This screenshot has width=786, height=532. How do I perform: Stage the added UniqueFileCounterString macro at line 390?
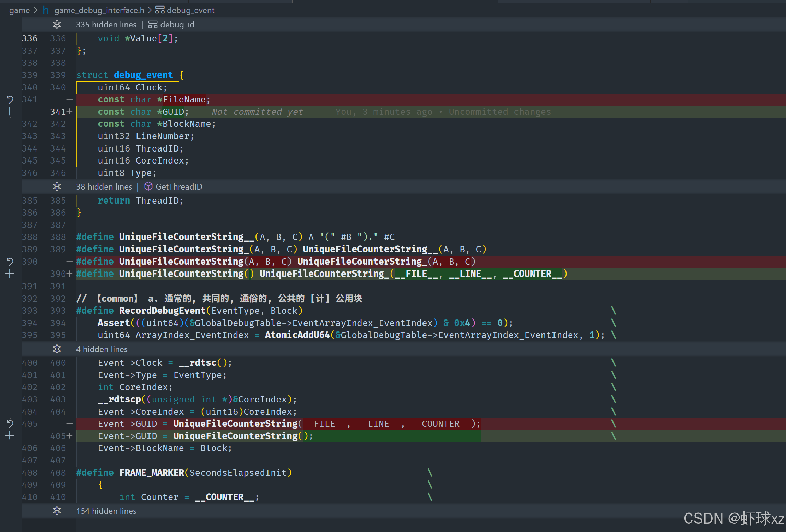[10, 274]
